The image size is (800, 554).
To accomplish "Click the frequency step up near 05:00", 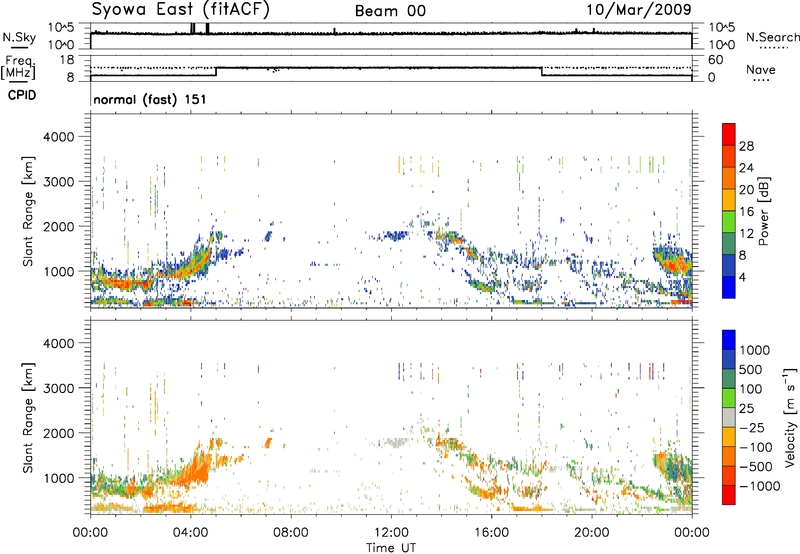I will point(216,71).
